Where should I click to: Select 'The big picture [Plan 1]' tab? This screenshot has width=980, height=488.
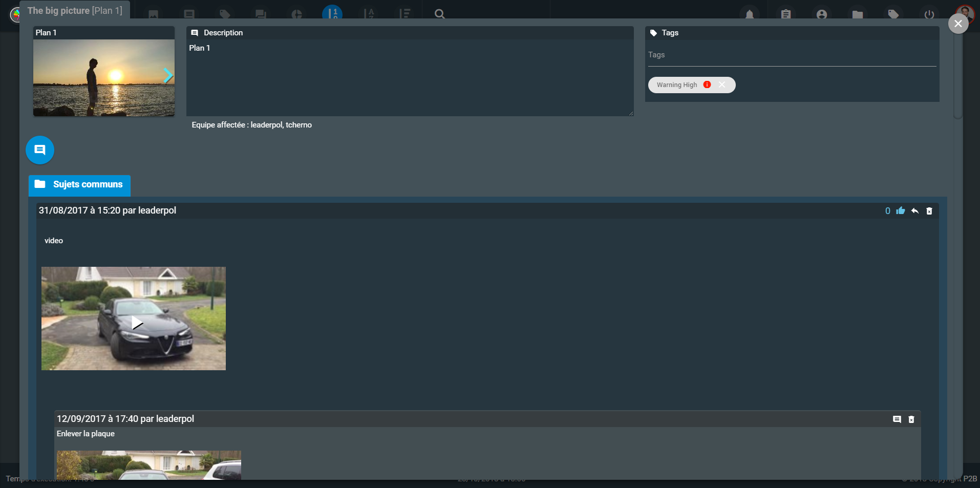[x=75, y=10]
